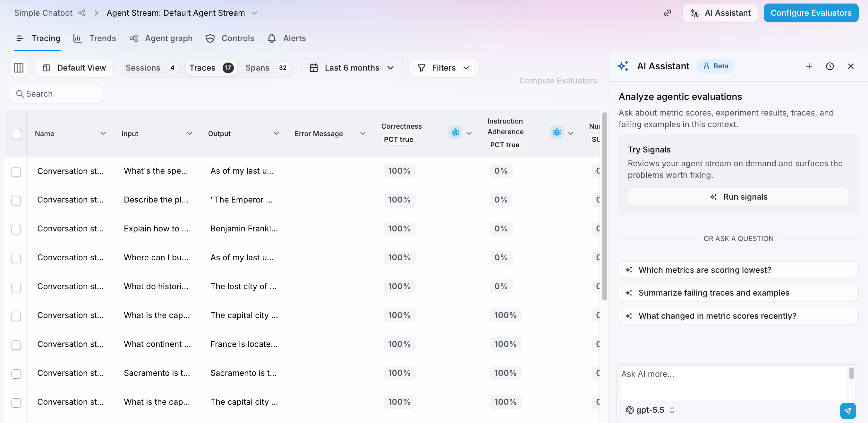This screenshot has height=423, width=868.
Task: Switch to the Agent graph tab
Action: point(161,38)
